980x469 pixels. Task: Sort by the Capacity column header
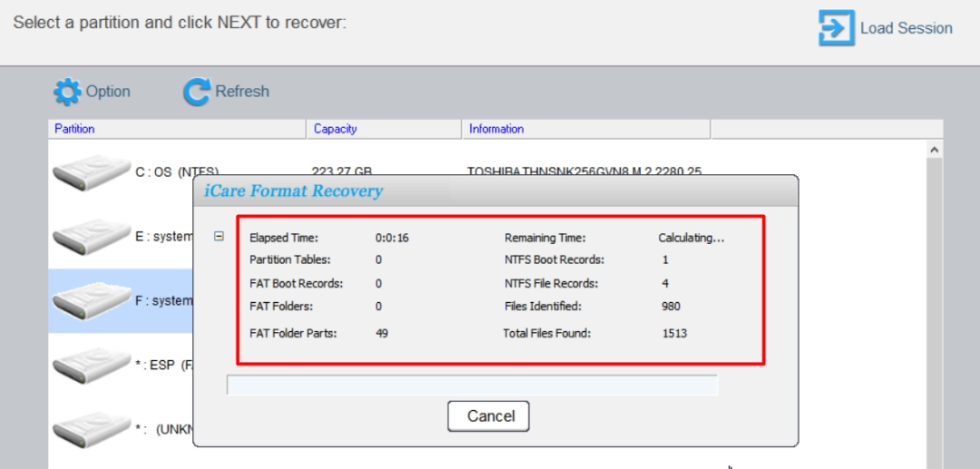coord(384,130)
